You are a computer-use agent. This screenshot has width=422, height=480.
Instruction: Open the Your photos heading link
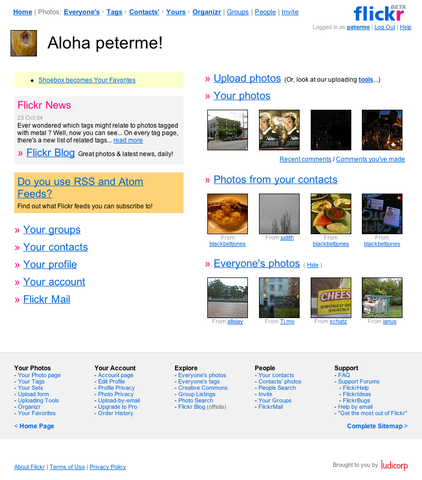tap(242, 96)
